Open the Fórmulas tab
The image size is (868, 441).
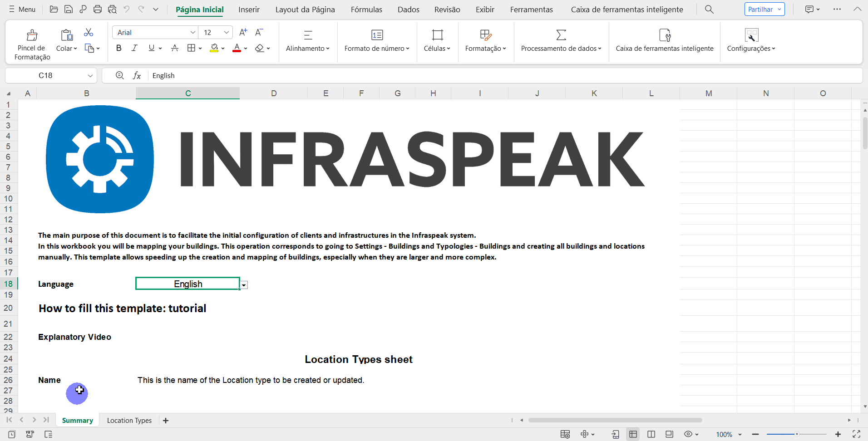pyautogui.click(x=366, y=10)
